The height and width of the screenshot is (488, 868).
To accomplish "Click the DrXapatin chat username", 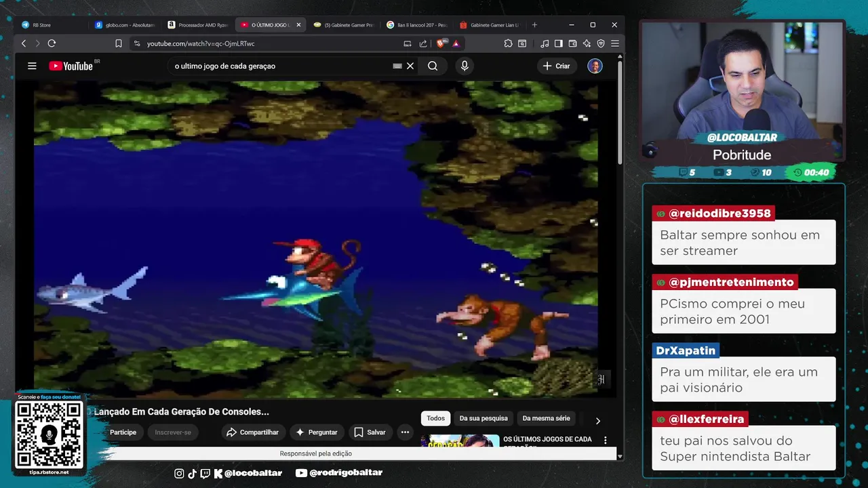I will click(x=686, y=350).
